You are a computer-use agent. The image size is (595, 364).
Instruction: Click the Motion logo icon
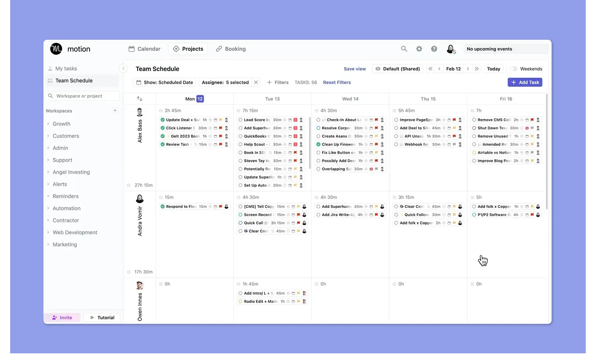55,49
